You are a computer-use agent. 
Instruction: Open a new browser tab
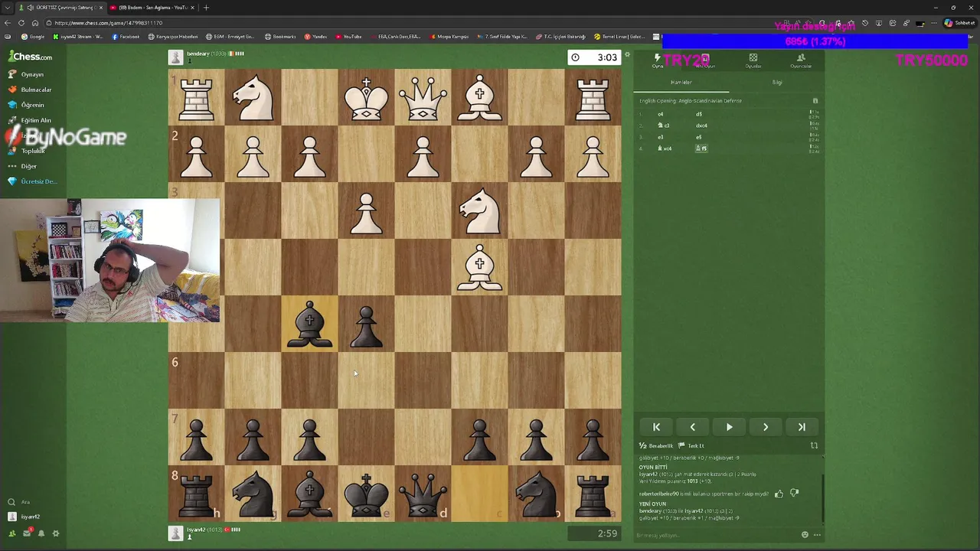[206, 8]
